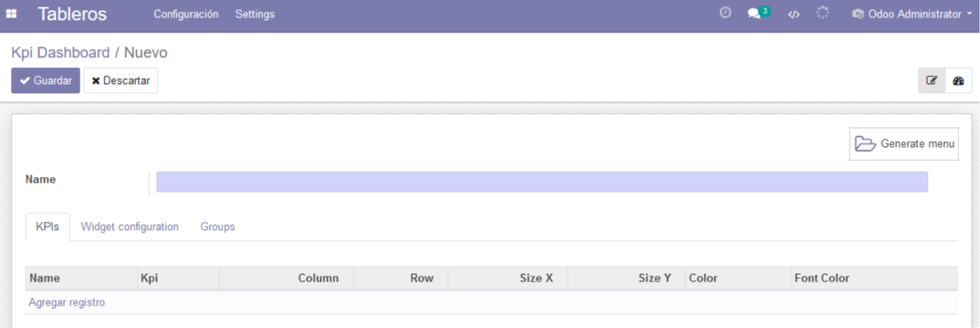The image size is (980, 328).
Task: Go back to Kpi Dashboard breadcrumb
Action: [61, 52]
